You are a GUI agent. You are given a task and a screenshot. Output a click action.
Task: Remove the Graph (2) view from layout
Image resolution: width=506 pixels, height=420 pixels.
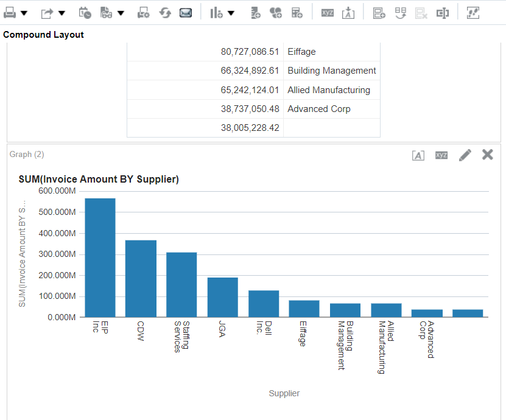coord(488,155)
